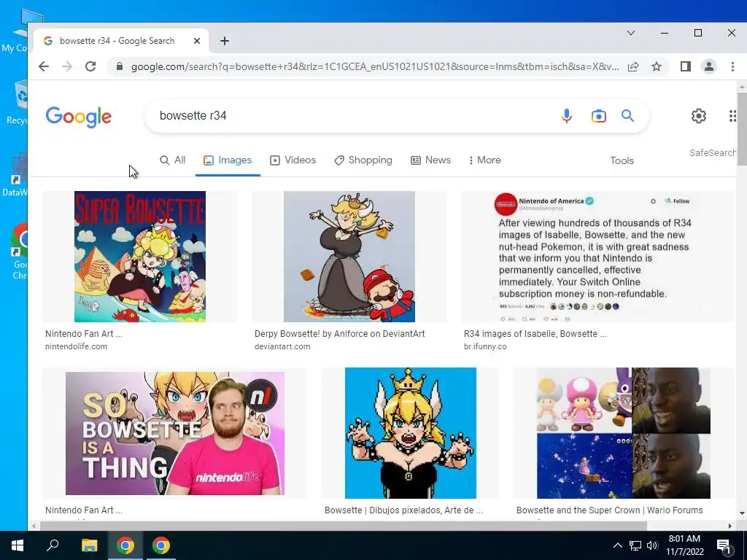Click the blue magnifier search button
This screenshot has width=747, height=560.
point(627,116)
